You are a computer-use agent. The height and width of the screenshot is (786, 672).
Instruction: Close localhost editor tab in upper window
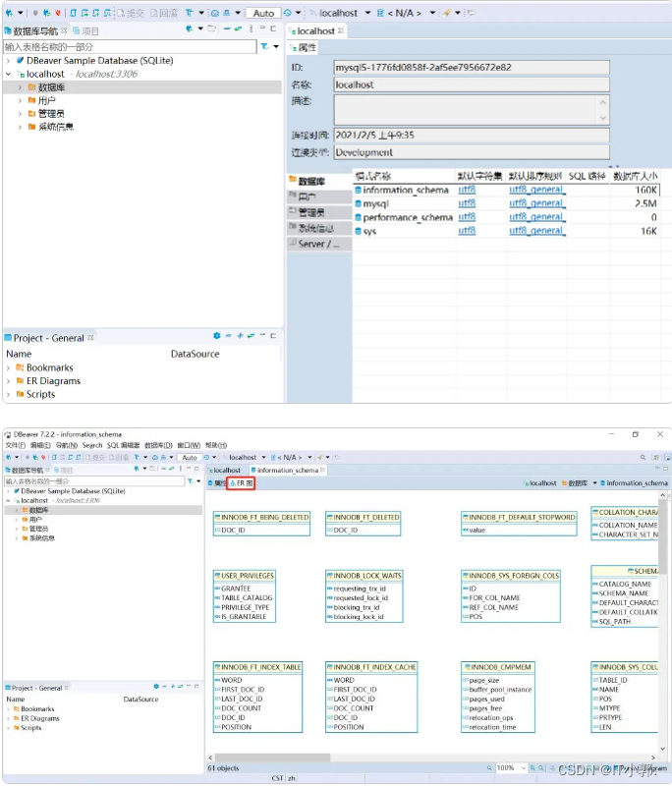341,30
